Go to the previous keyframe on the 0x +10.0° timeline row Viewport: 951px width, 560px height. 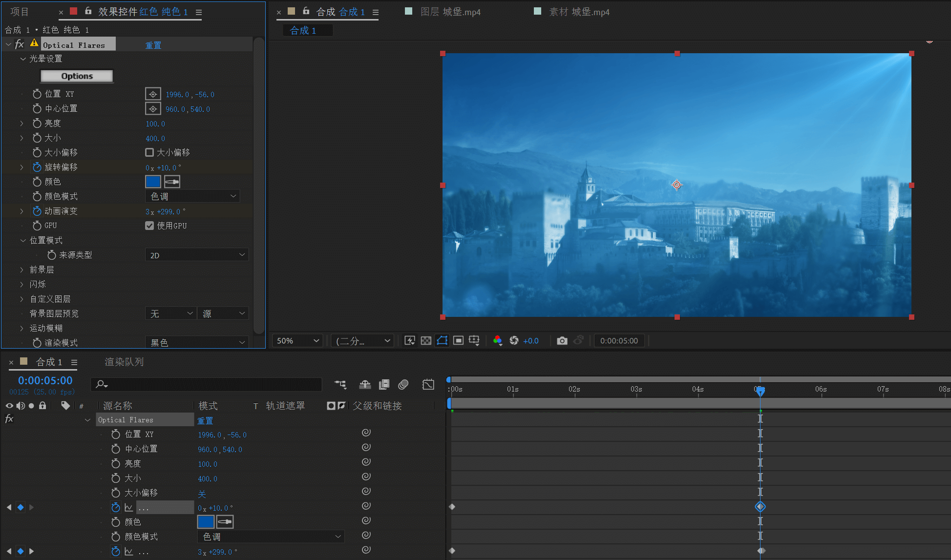9,507
